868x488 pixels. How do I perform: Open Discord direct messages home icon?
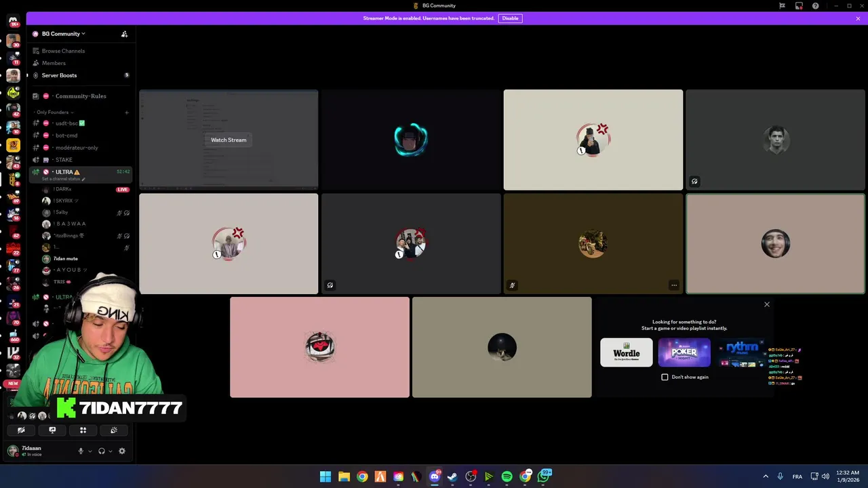point(13,22)
